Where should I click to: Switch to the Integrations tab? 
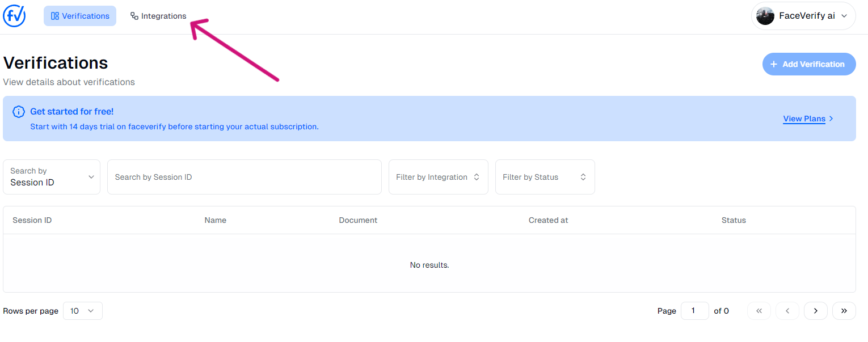tap(158, 16)
